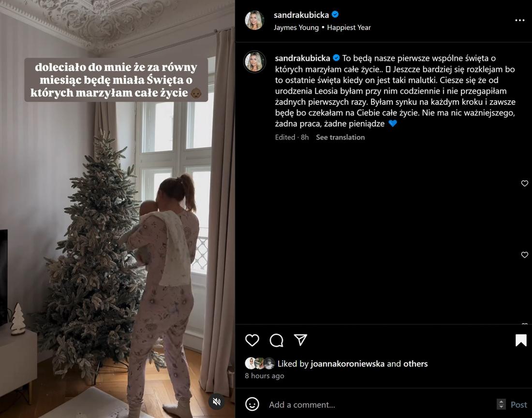
Task: Like the first comment with small heart
Action: 525,184
